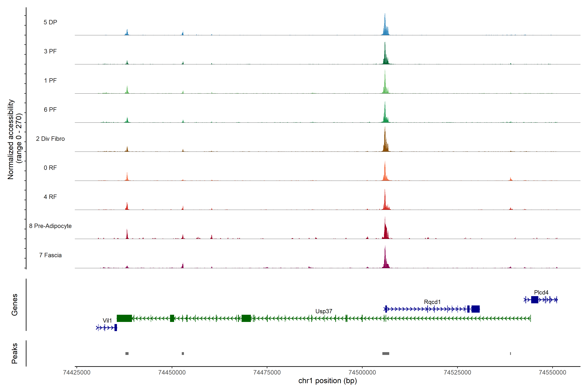Click the chr1 position (bp) axis title
The height and width of the screenshot is (392, 588).
(x=327, y=381)
